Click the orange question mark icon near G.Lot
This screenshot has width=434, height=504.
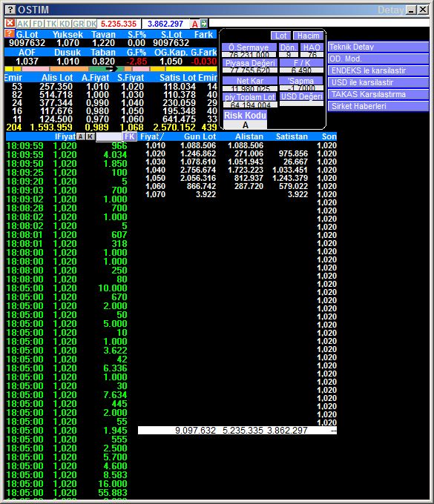coord(10,34)
